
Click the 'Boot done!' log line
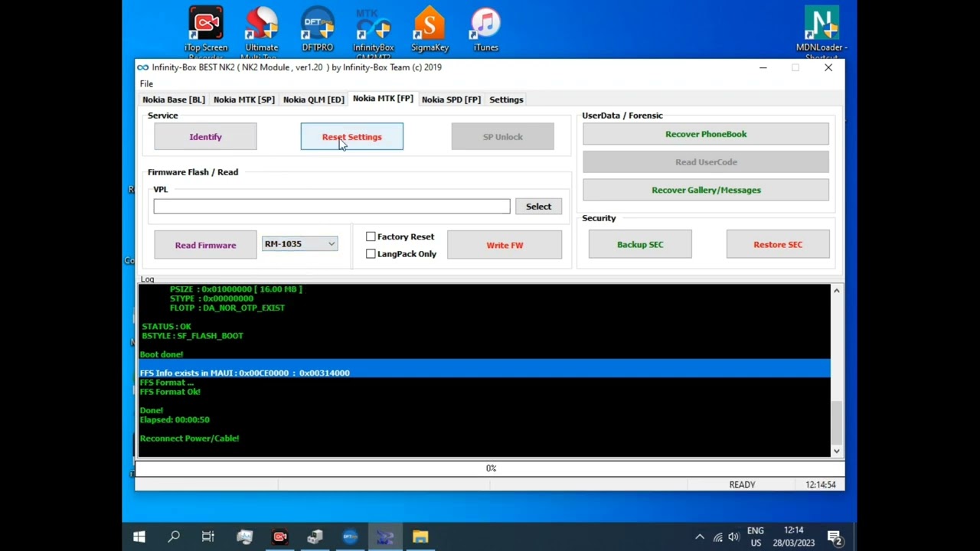tap(162, 354)
